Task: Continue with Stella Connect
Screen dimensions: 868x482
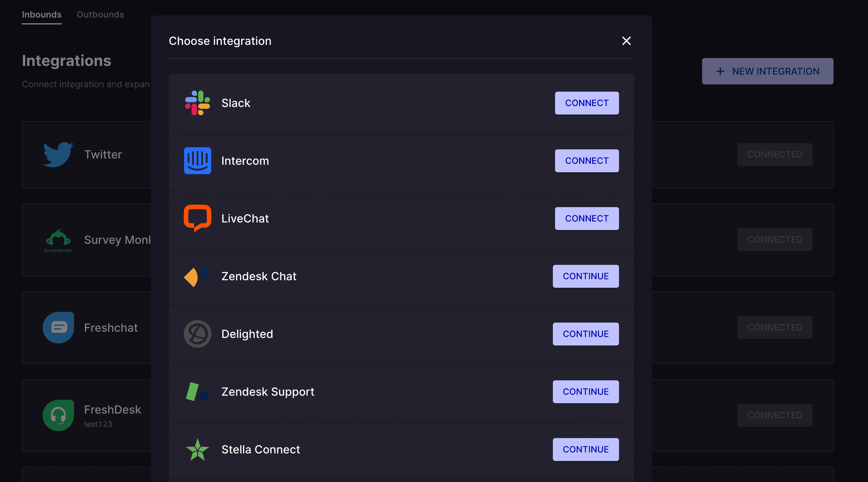Action: (585, 449)
